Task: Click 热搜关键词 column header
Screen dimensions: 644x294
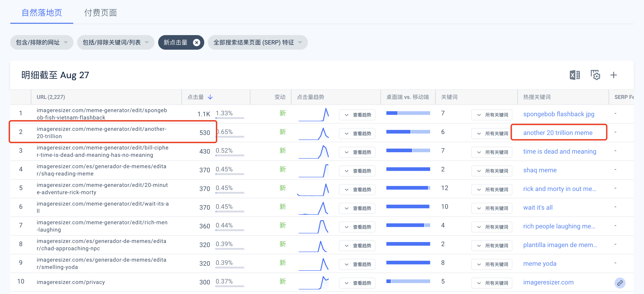Action: coord(537,97)
